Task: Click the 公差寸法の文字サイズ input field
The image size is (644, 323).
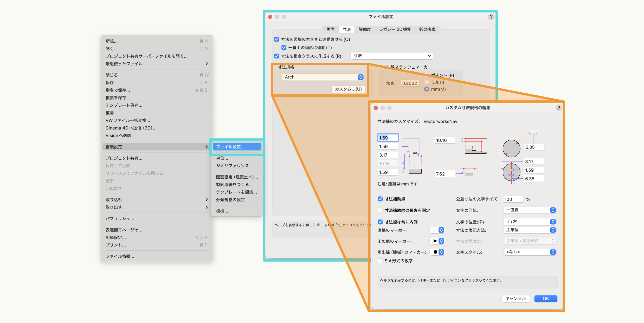Action: click(x=513, y=199)
